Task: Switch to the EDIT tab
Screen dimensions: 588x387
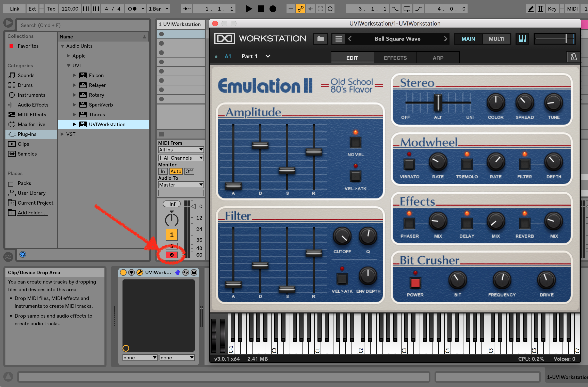Action: (x=352, y=58)
